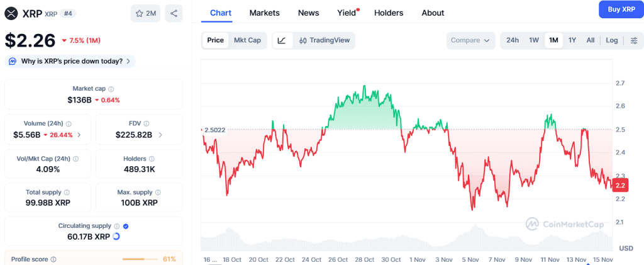Open 'Why is XRP's price down today?'
This screenshot has height=265, width=644.
click(70, 61)
